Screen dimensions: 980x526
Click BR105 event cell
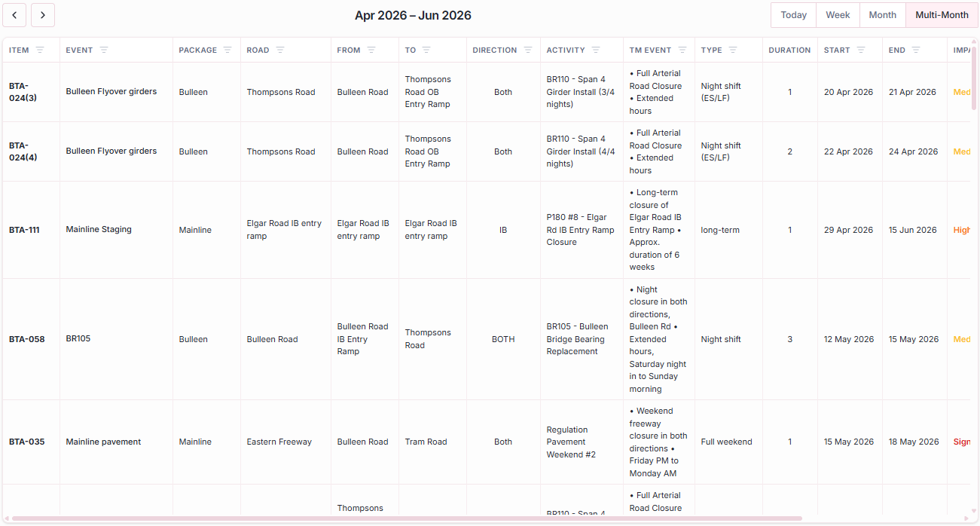point(78,338)
